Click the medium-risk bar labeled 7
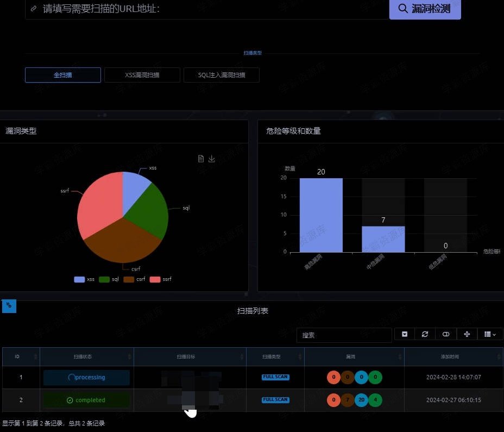 click(383, 239)
